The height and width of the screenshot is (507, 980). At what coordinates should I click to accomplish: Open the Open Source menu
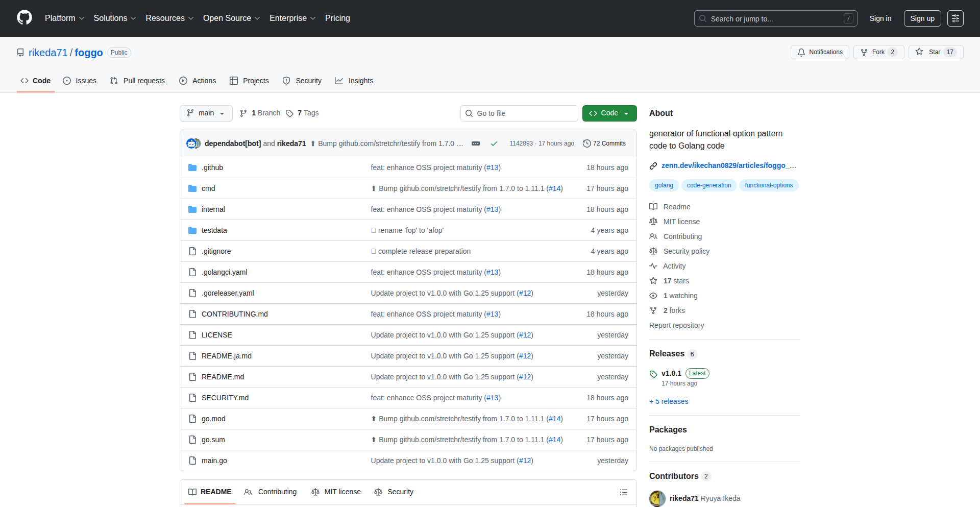[231, 18]
